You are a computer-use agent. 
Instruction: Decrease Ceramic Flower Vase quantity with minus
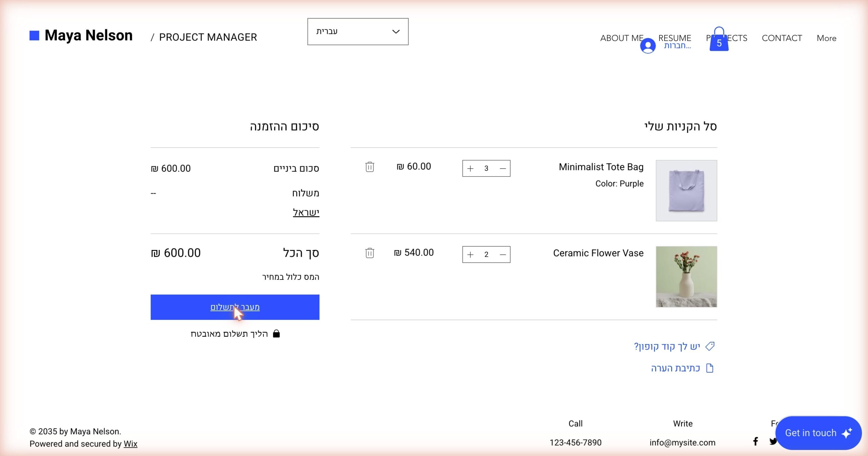(x=503, y=254)
